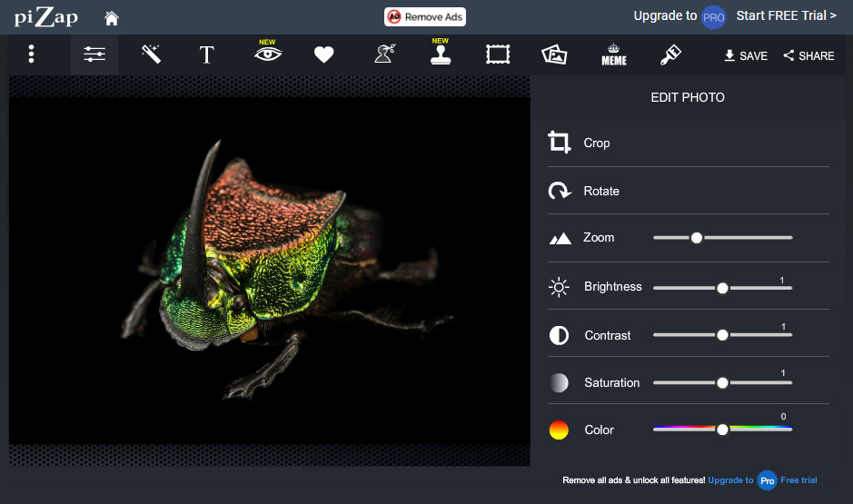Click the Crop icon
The height and width of the screenshot is (504, 853).
pos(560,143)
